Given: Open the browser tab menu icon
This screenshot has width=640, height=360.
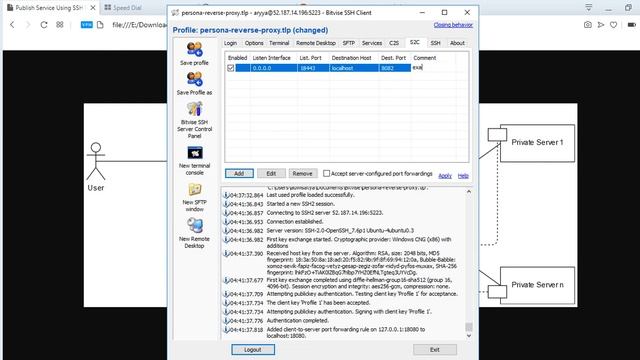Looking at the screenshot, I should [589, 8].
